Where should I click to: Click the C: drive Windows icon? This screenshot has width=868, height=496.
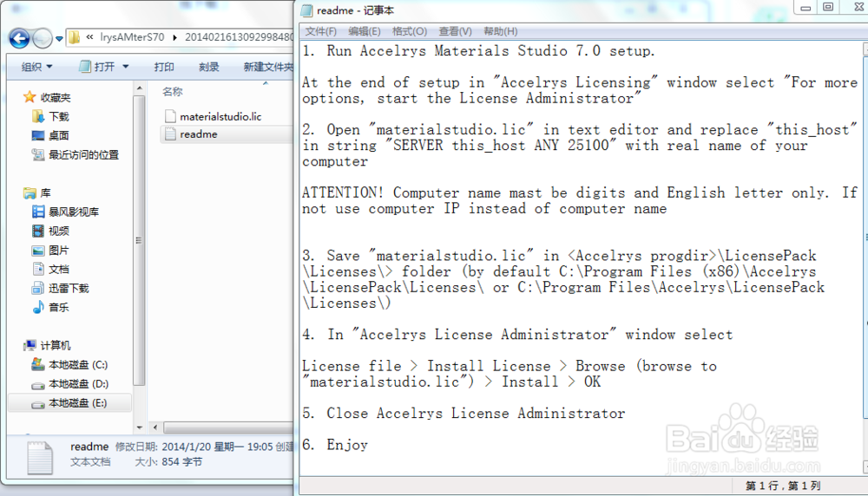pos(37,364)
